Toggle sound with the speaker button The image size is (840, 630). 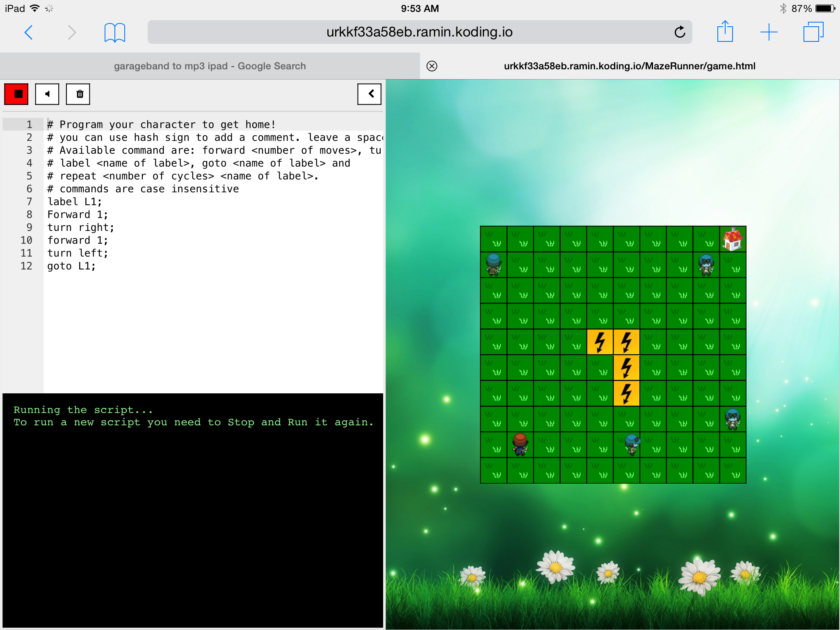click(x=47, y=94)
